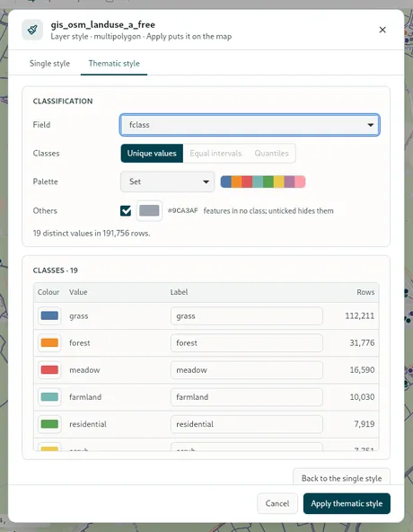Untick the Others checkbox

click(126, 210)
